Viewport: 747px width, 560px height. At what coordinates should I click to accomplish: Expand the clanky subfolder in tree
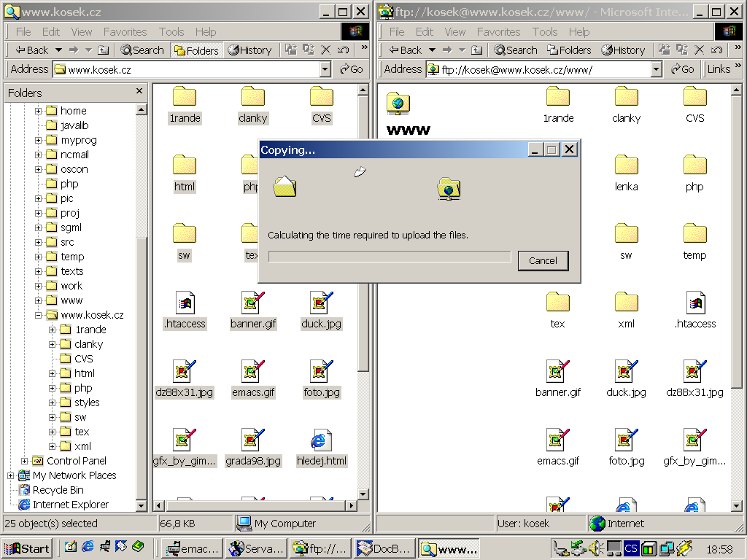click(x=53, y=344)
